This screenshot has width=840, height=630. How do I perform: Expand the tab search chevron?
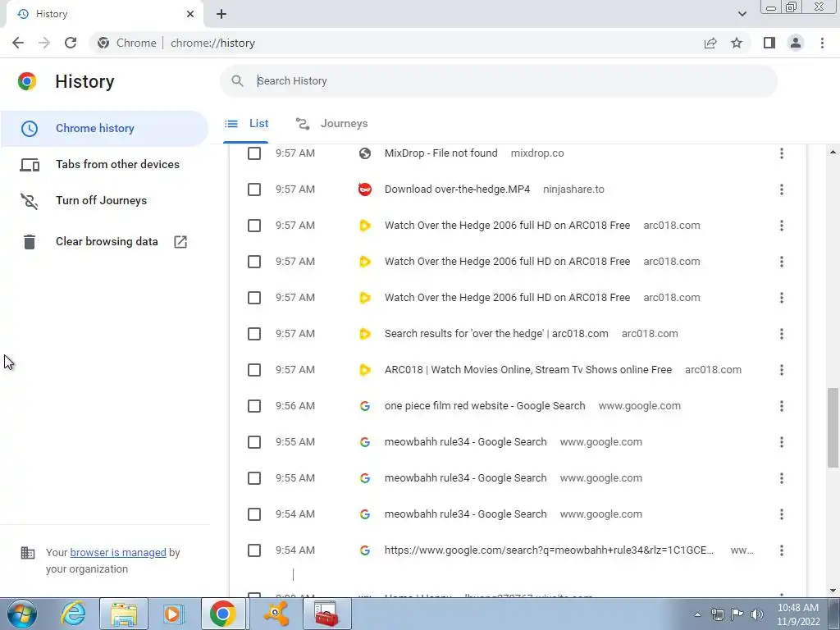[742, 14]
